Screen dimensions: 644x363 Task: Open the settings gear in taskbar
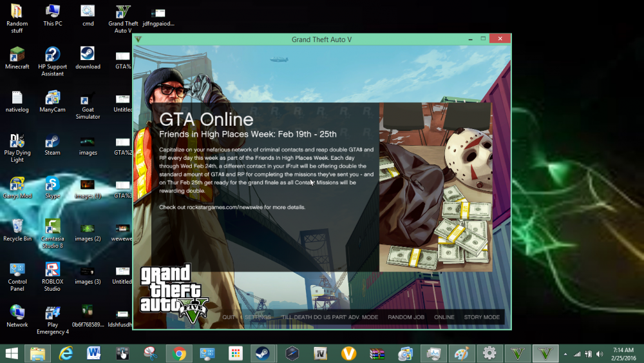pyautogui.click(x=489, y=353)
